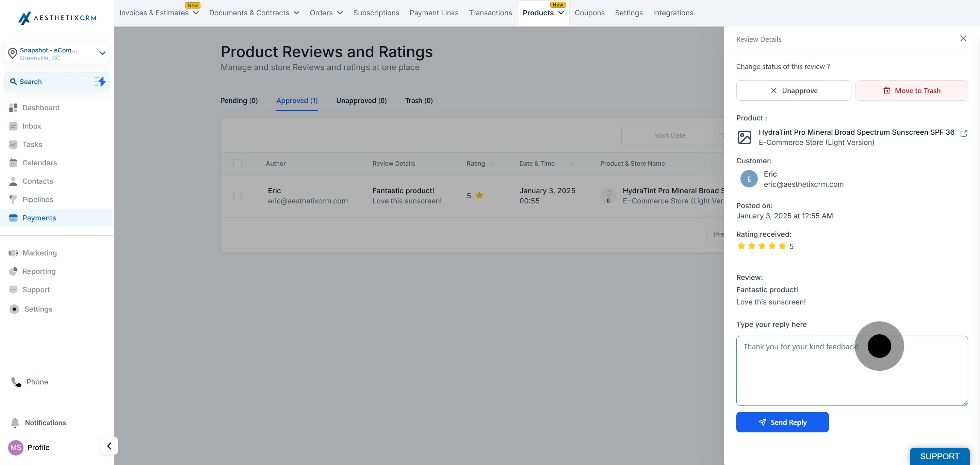Click the Dashboard sidebar icon
Image resolution: width=980 pixels, height=465 pixels.
click(13, 107)
